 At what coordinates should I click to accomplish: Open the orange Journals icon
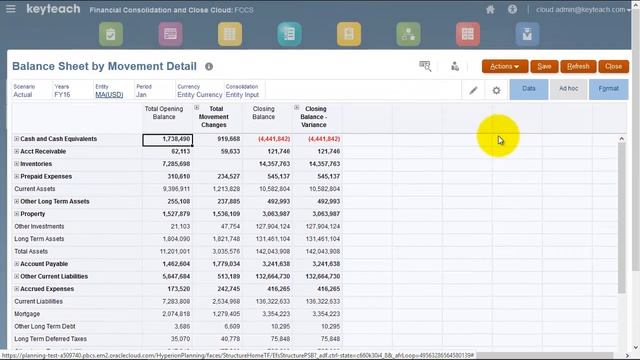349,34
